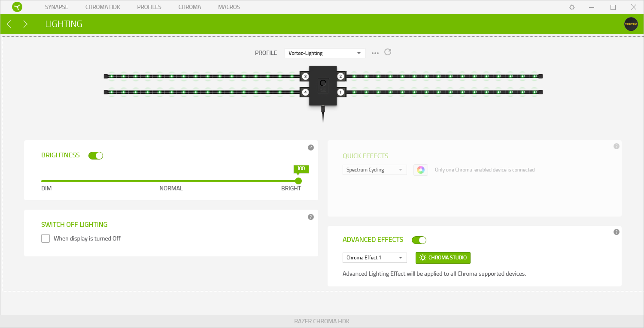Viewport: 644px width, 328px height.
Task: Switch to the Profiles tab
Action: pos(149,7)
